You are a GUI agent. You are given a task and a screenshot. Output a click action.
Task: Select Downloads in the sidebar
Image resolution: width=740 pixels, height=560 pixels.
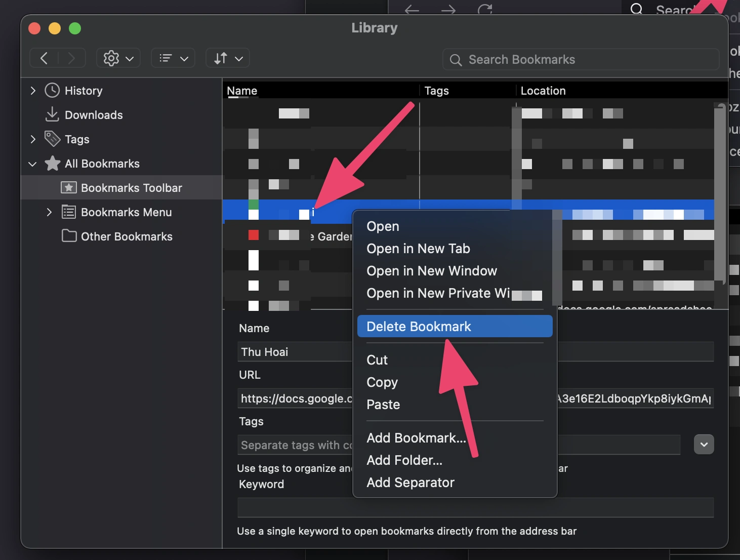94,115
